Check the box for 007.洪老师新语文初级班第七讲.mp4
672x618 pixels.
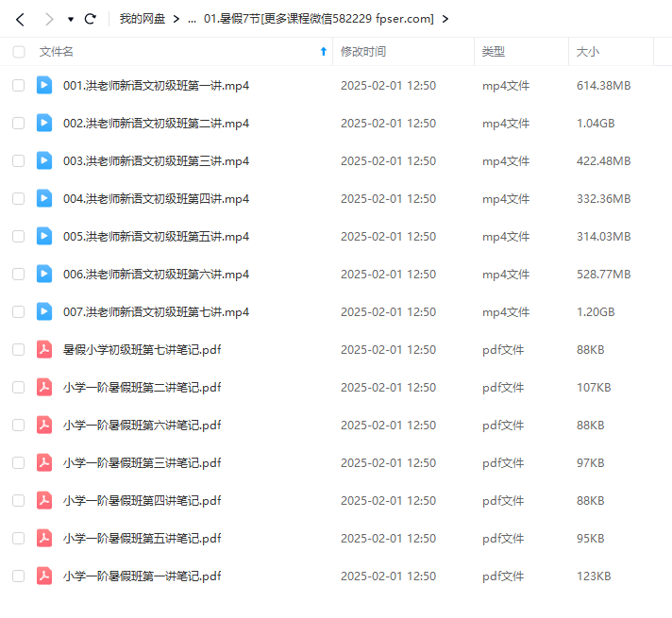[19, 311]
